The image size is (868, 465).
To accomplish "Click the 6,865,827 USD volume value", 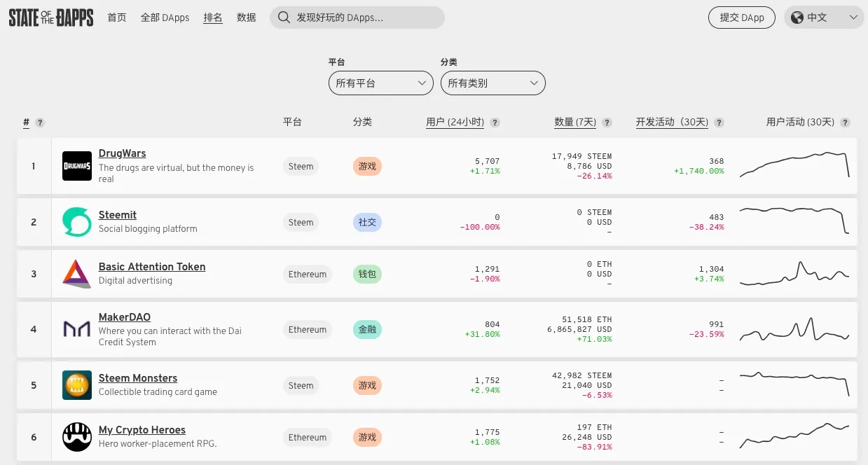I will click(x=579, y=329).
